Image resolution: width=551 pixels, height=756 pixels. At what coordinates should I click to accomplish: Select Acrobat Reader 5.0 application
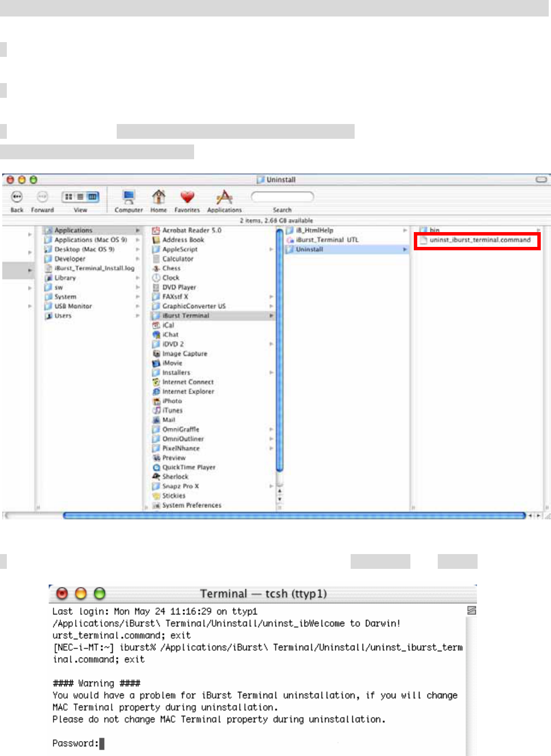[213, 230]
